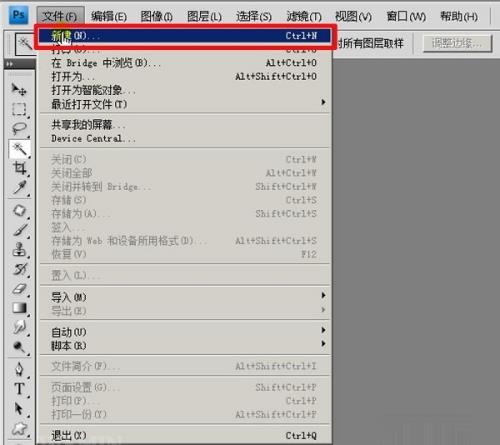Select the Magic Wand tool in toolbox
This screenshot has height=445, width=500.
tap(19, 149)
